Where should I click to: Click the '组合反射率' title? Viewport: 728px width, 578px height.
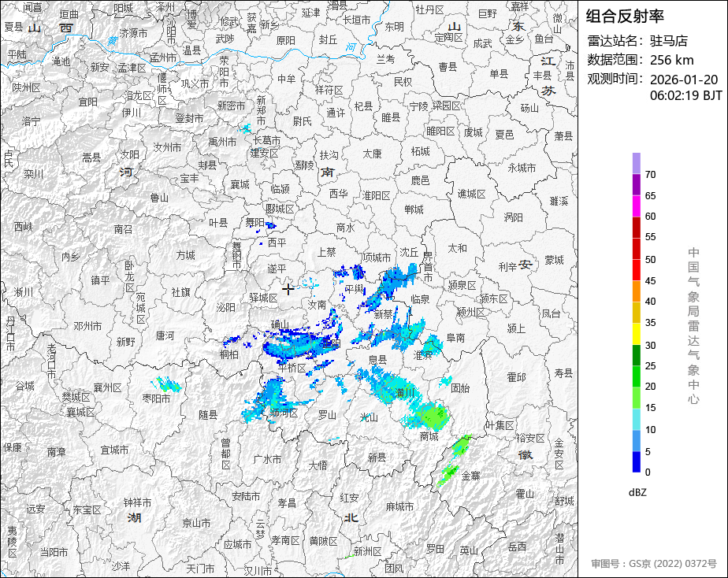point(625,17)
